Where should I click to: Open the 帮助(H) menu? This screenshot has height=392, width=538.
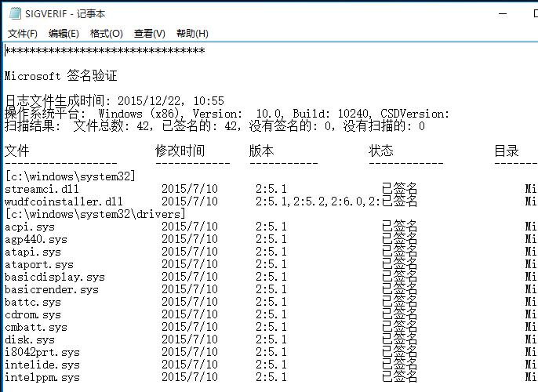192,34
